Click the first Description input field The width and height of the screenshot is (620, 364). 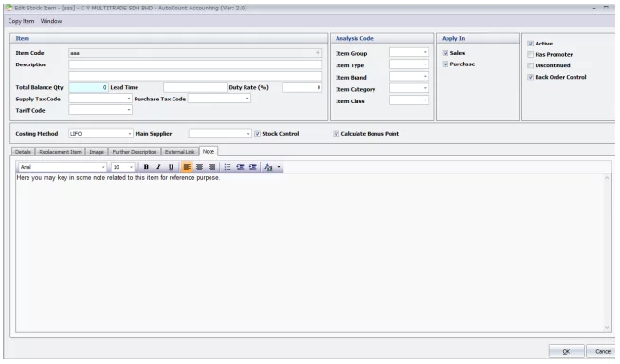195,64
